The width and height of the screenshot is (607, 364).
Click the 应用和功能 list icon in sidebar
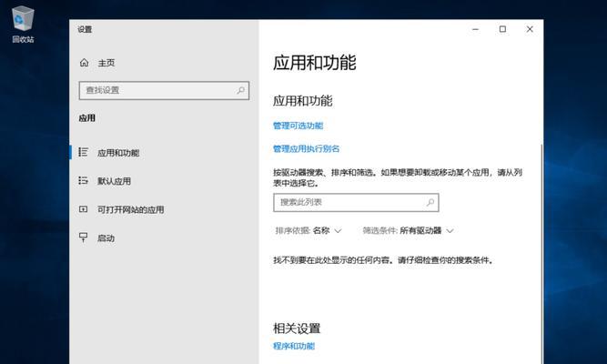pos(83,152)
